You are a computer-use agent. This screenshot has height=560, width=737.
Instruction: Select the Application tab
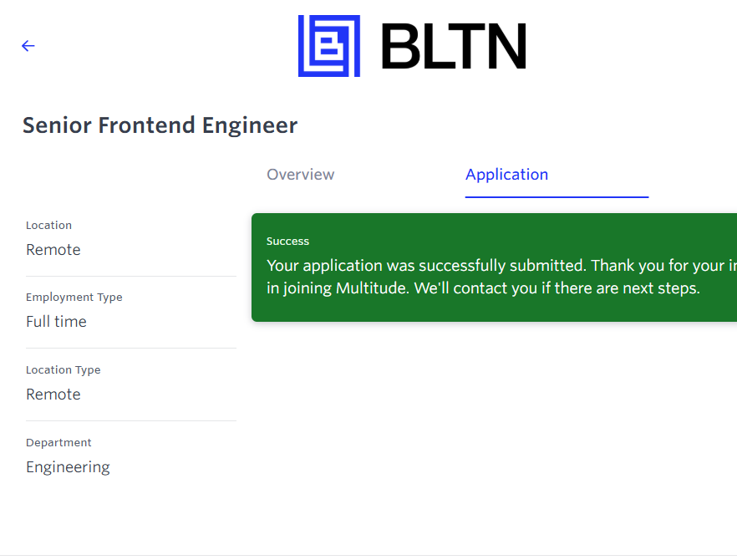[x=506, y=175]
